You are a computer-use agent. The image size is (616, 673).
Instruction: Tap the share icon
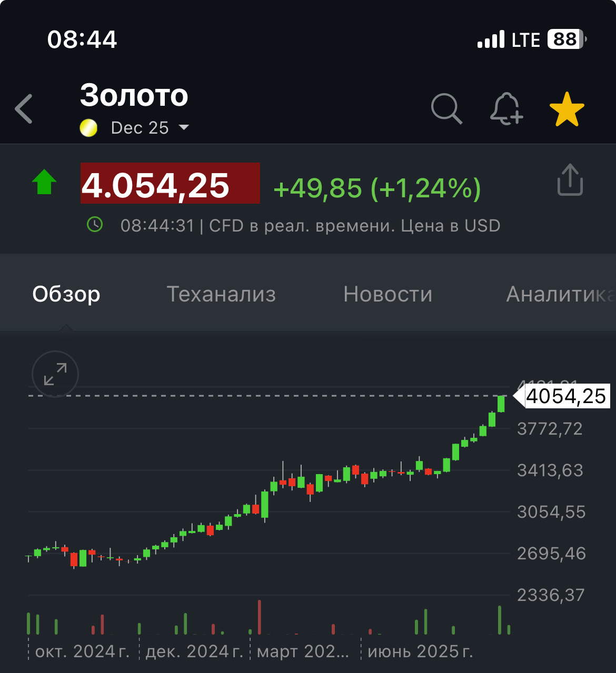[x=570, y=180]
